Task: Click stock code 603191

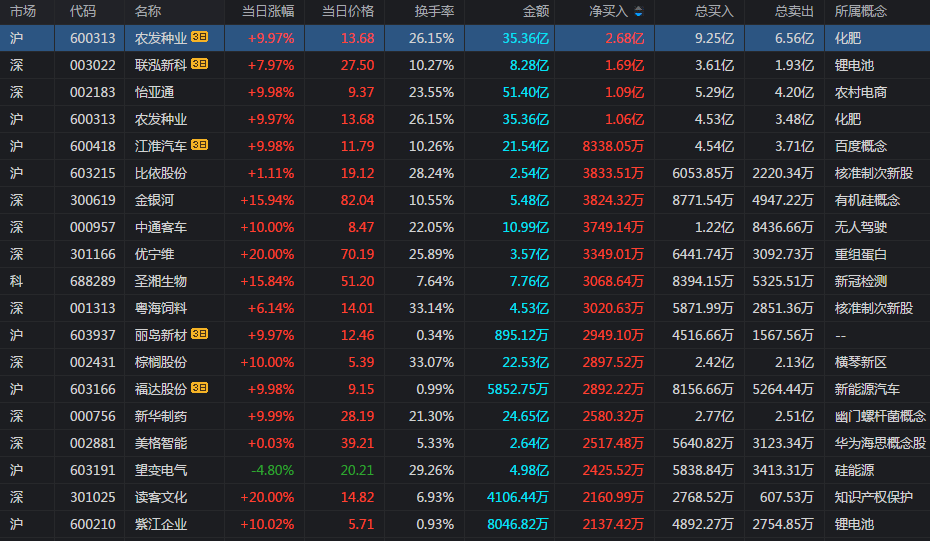Action: [x=93, y=470]
